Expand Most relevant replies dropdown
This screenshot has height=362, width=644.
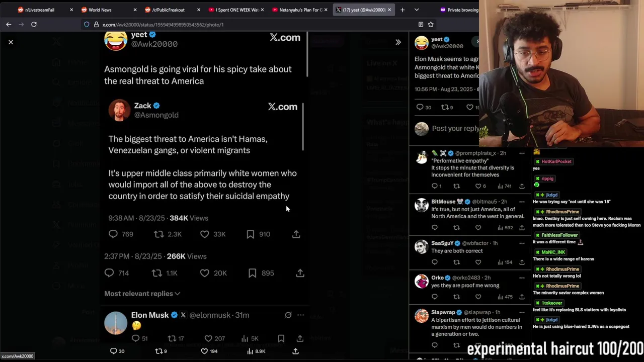click(x=142, y=294)
